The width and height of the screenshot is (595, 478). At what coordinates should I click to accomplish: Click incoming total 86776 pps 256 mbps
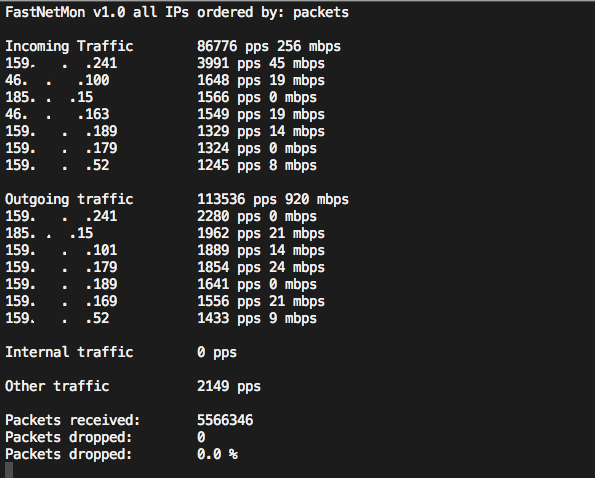point(269,46)
